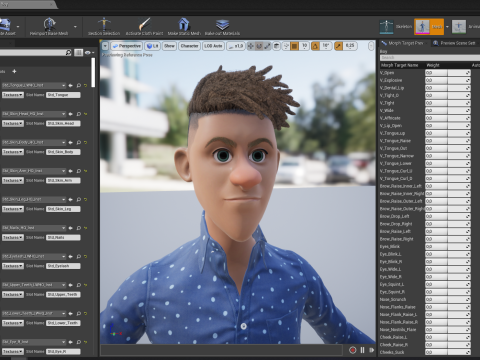This screenshot has width=480, height=360.
Task: Click the Bake out Materials icon
Action: (222, 24)
